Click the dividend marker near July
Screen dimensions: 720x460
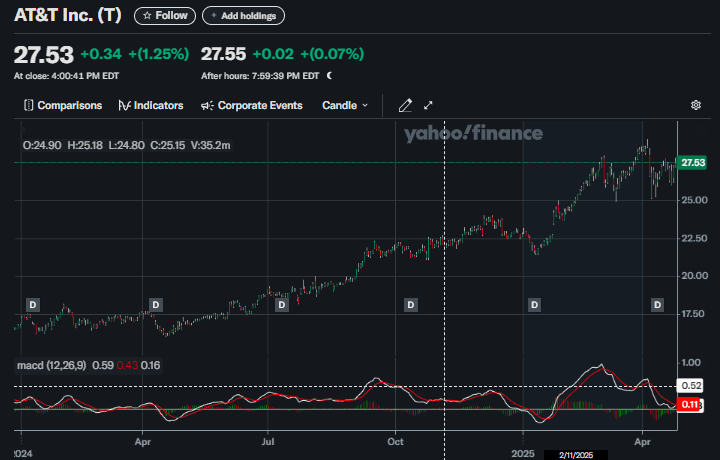click(x=282, y=304)
